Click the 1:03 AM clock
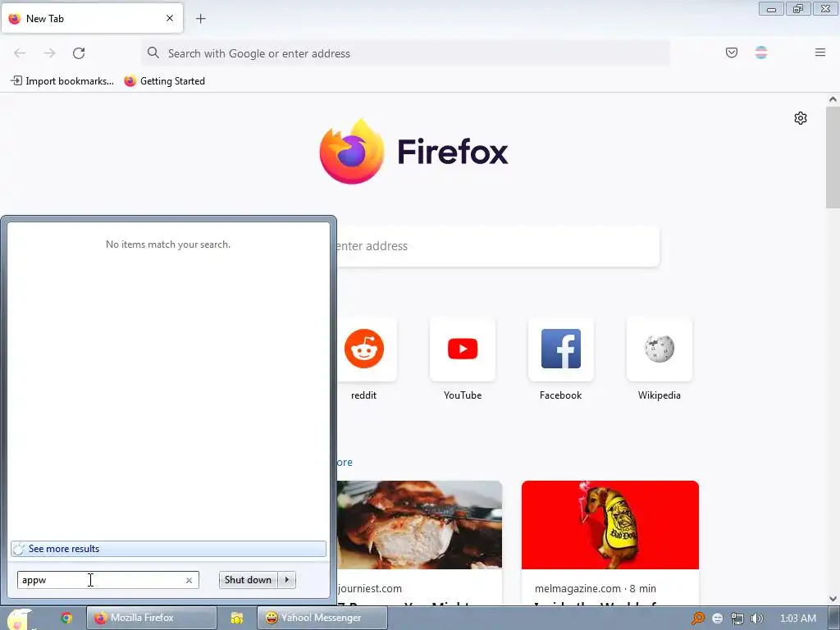Screen dimensions: 840x630 [x=797, y=619]
